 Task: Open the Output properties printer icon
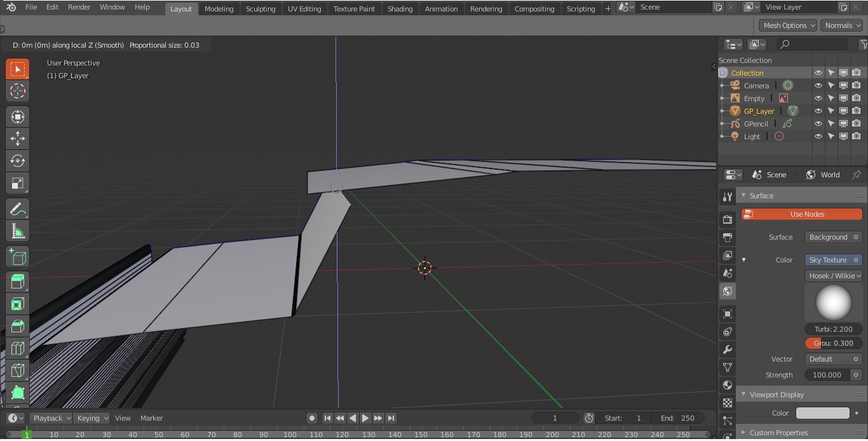click(728, 237)
